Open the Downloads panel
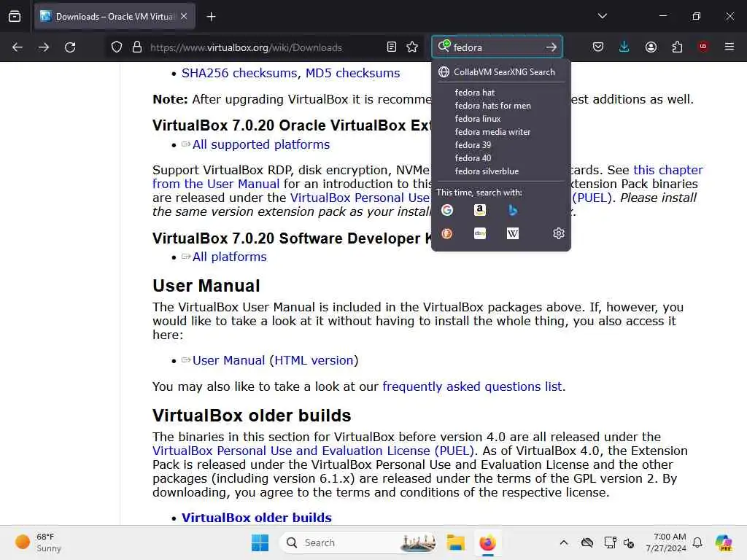This screenshot has height=560, width=747. click(624, 47)
